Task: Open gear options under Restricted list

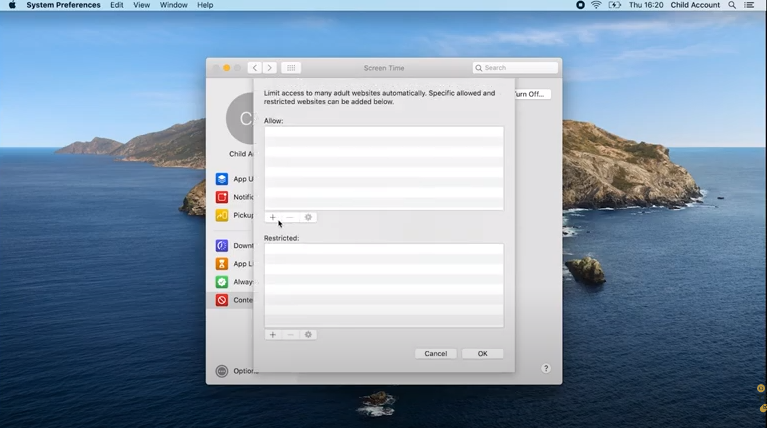Action: coord(308,335)
